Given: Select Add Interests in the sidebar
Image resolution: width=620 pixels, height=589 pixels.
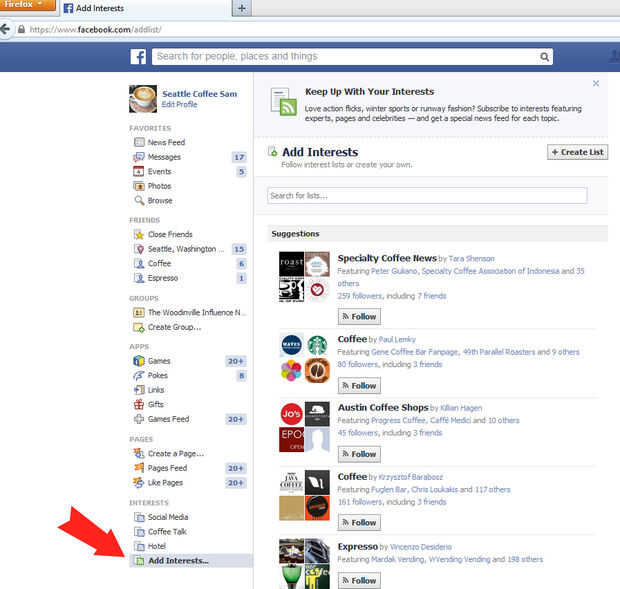Looking at the screenshot, I should (191, 561).
